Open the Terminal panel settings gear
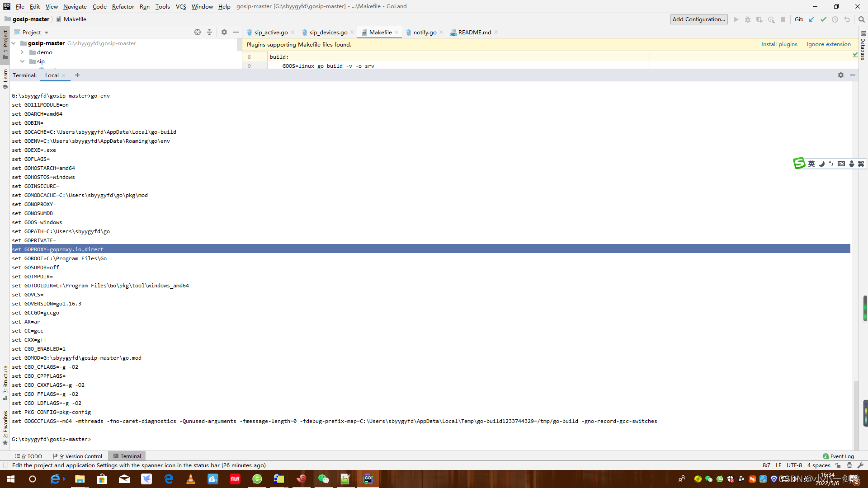This screenshot has height=488, width=868. pyautogui.click(x=841, y=75)
